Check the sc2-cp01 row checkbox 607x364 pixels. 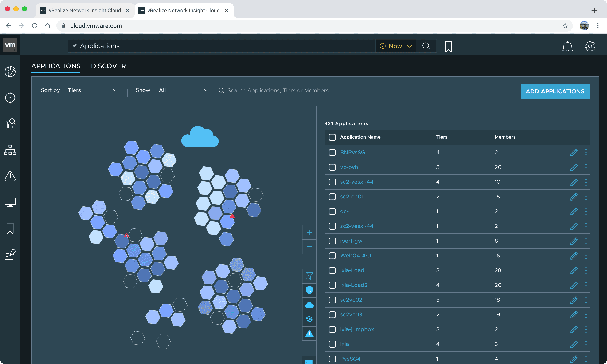coord(332,197)
